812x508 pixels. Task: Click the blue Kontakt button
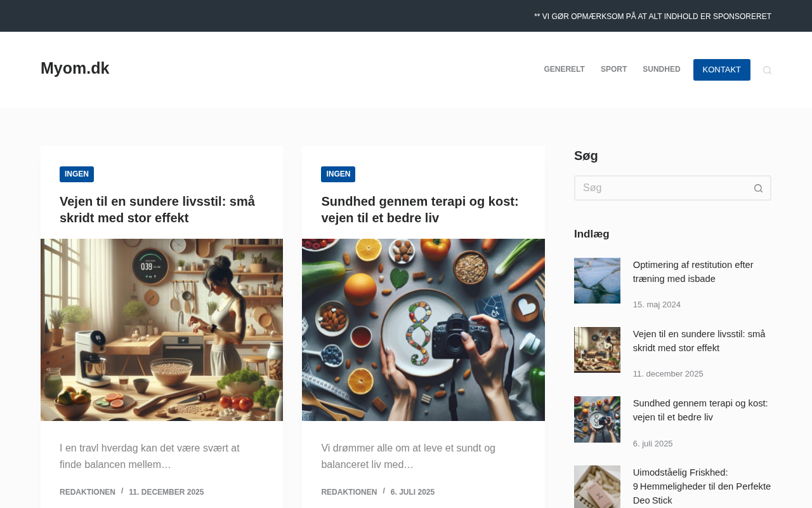click(x=721, y=70)
